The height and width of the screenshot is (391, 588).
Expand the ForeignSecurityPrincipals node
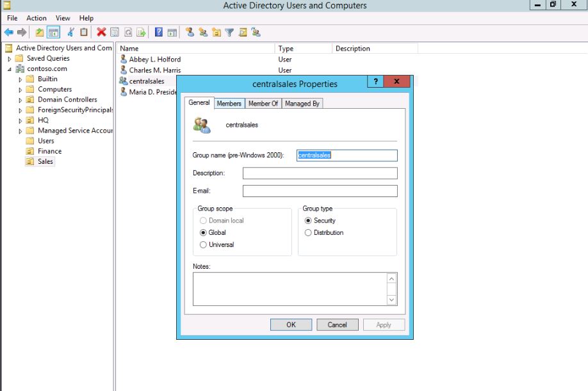(x=20, y=111)
